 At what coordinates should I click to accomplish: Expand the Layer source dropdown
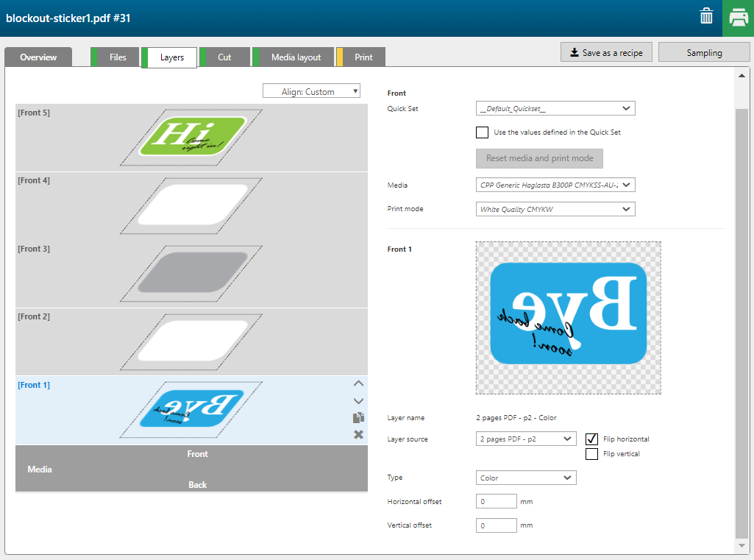pos(526,439)
